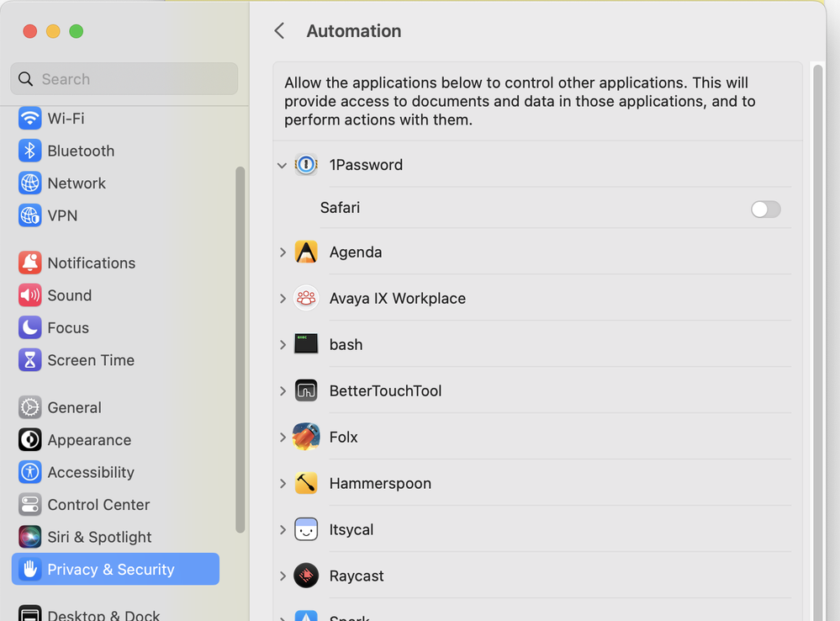This screenshot has width=840, height=621.
Task: Expand the Agenda app row chevron
Action: [x=283, y=252]
